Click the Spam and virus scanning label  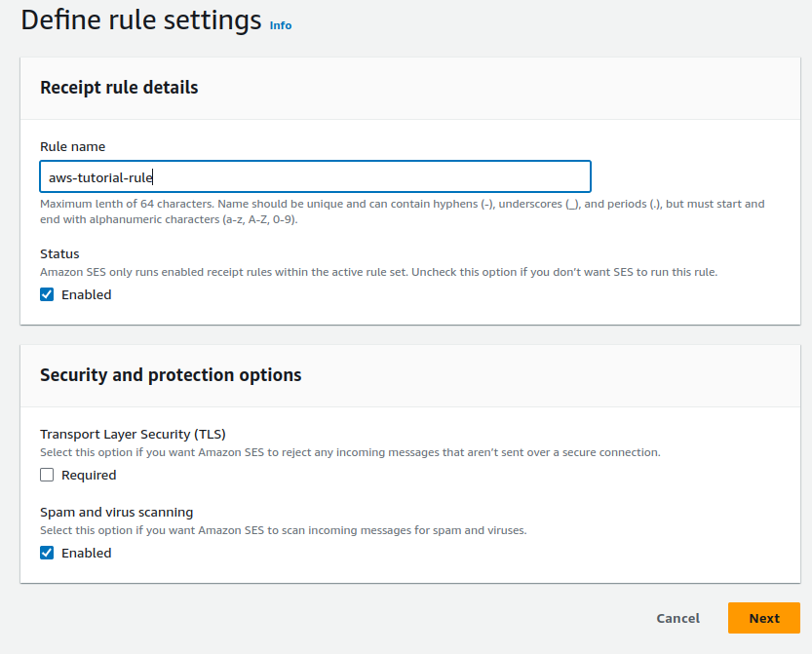(115, 511)
